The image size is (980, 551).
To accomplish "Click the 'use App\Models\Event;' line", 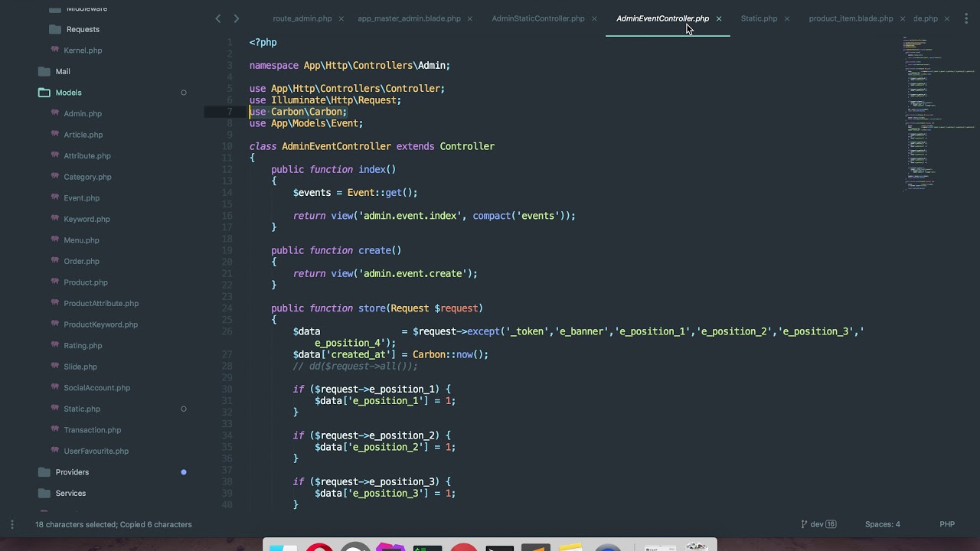I will tap(306, 123).
